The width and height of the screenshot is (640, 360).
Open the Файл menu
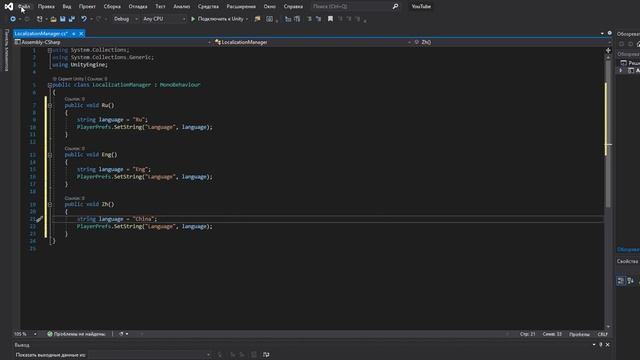click(x=24, y=7)
